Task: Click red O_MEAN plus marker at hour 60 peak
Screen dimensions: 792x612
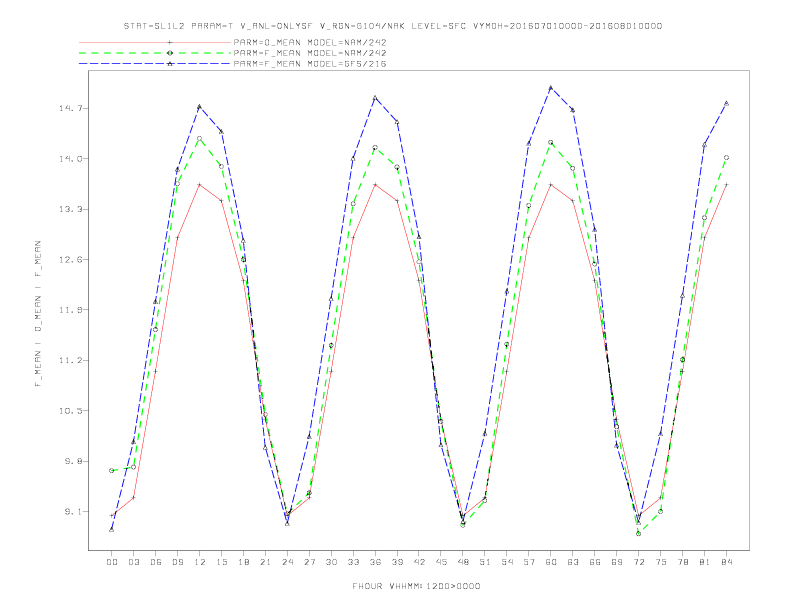Action: click(551, 185)
